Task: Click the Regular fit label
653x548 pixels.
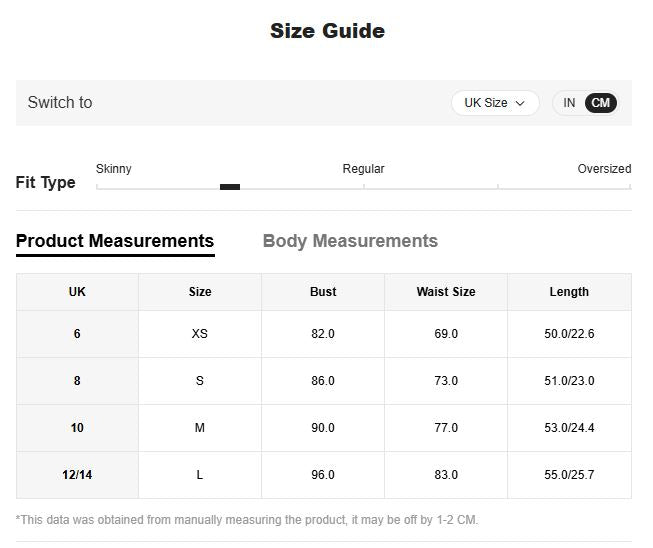Action: pos(363,169)
